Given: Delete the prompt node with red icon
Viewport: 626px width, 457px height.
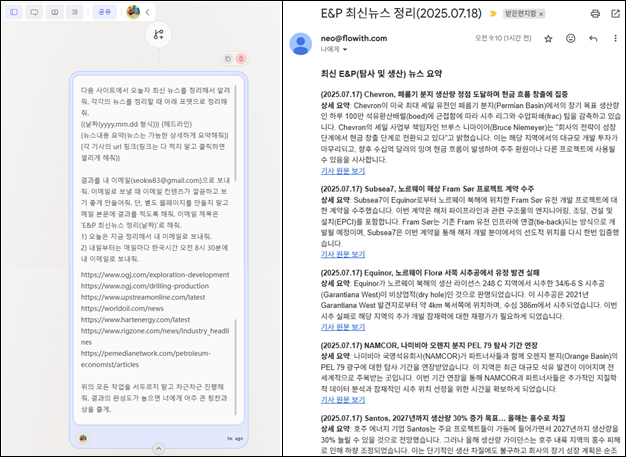Looking at the screenshot, I should [241, 59].
